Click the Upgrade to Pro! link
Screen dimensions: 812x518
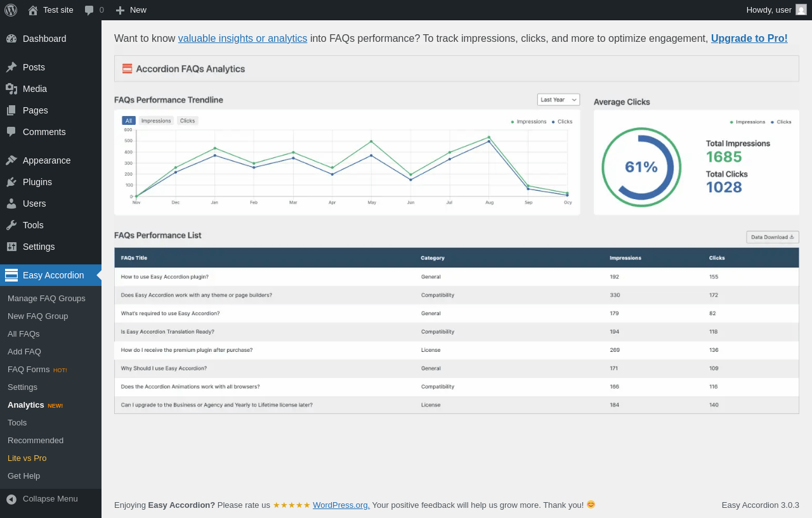click(749, 38)
